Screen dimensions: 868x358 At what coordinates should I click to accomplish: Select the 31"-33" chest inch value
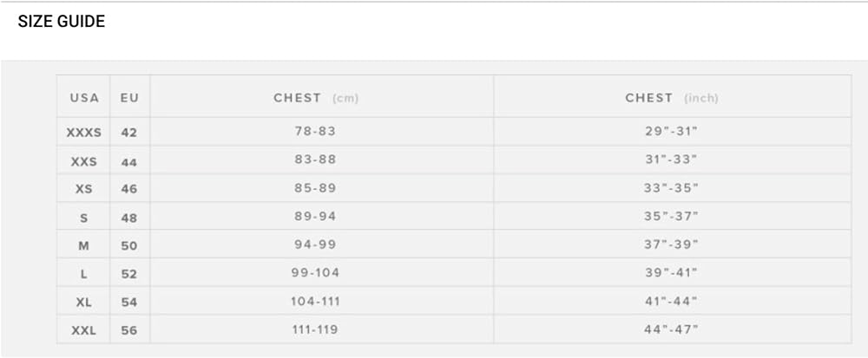pos(671,160)
